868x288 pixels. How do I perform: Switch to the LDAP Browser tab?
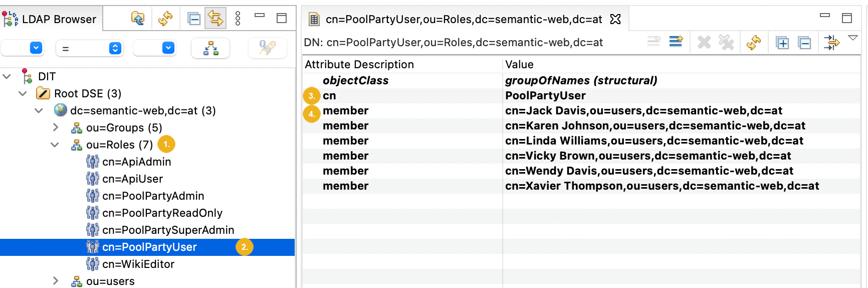50,19
